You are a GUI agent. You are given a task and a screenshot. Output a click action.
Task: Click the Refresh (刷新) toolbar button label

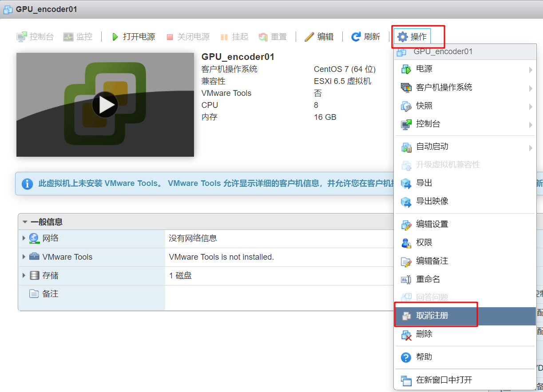click(x=372, y=37)
